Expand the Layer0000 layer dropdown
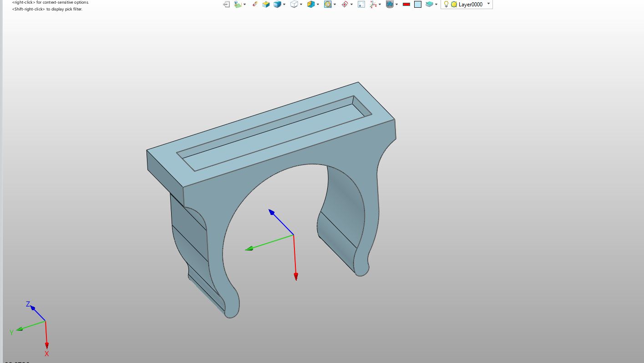 pos(489,4)
